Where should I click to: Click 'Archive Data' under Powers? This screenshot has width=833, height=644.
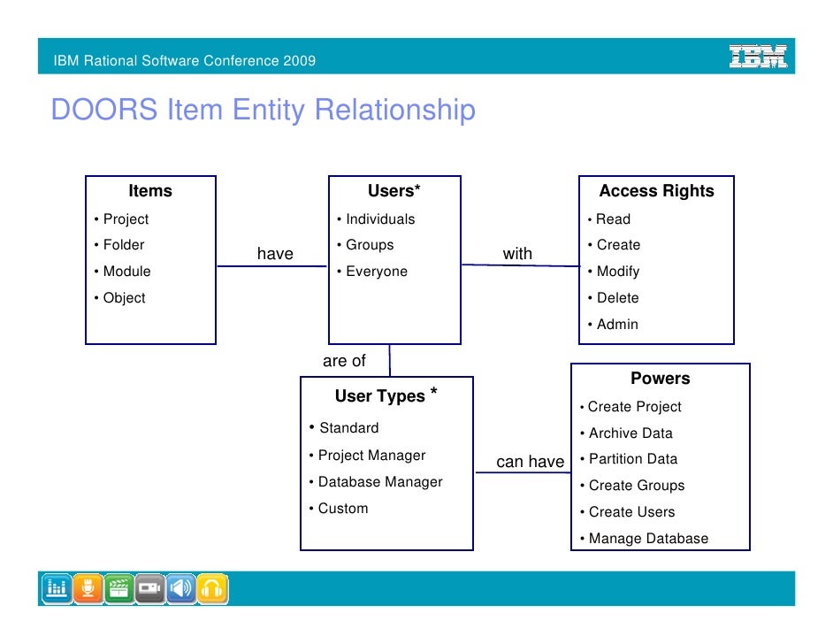tap(630, 433)
